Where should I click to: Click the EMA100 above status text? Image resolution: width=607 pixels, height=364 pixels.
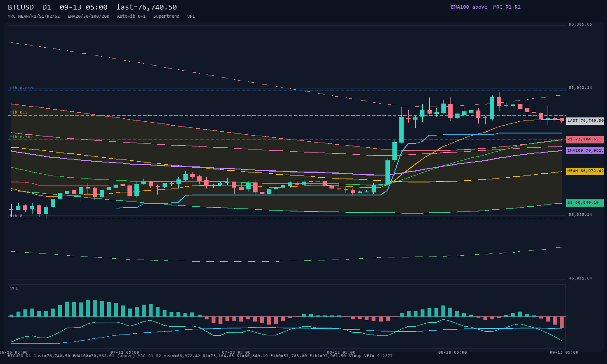[x=469, y=7]
